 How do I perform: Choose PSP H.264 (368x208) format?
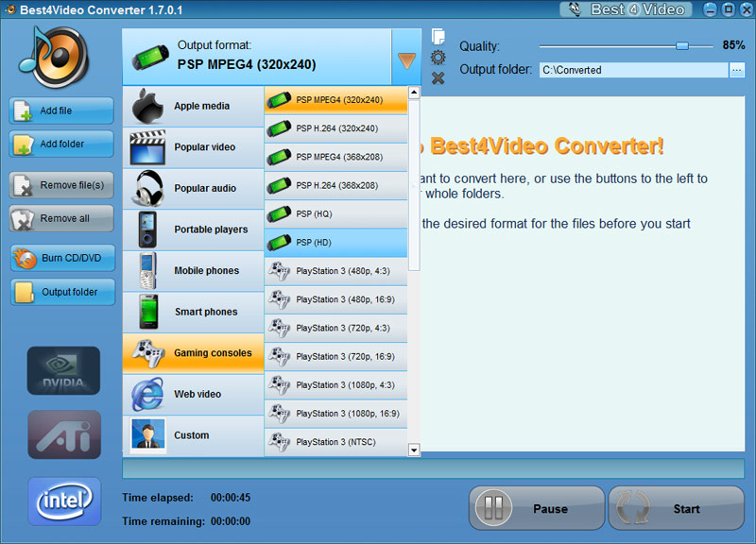336,185
